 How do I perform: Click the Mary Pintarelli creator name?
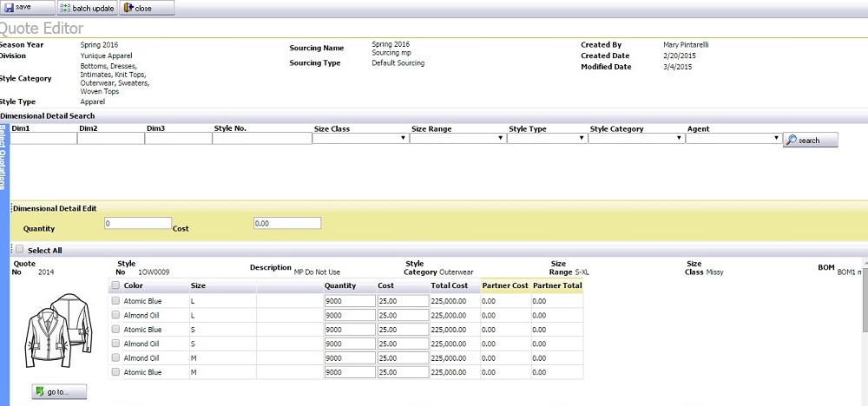(x=686, y=45)
